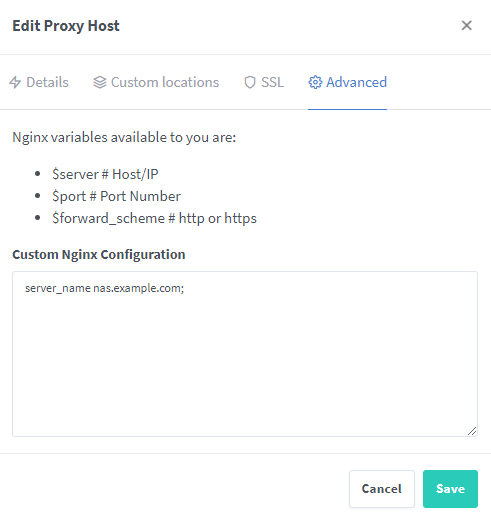Click the "$port # Port Number" list item

point(116,196)
